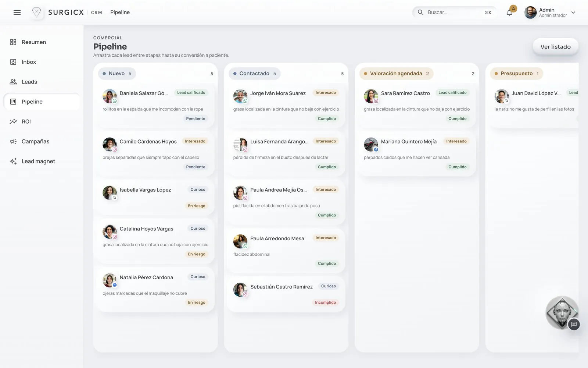Click Mariana Quintero Mejía's avatar
The width and height of the screenshot is (588, 368).
[371, 145]
